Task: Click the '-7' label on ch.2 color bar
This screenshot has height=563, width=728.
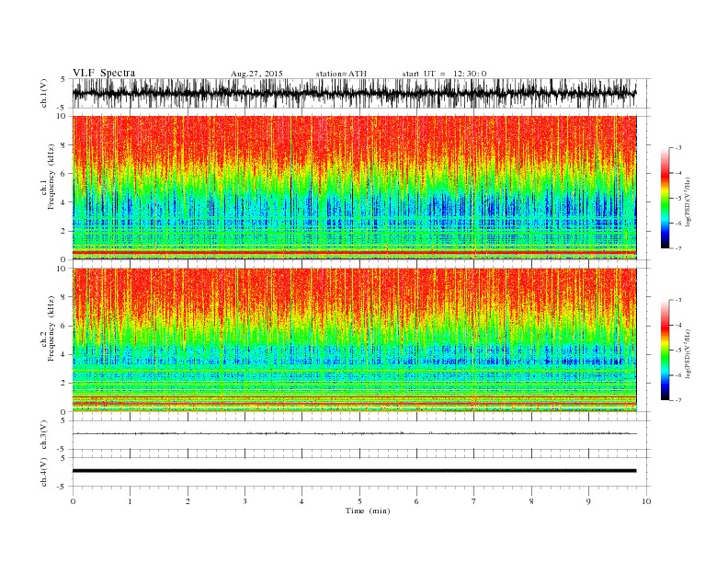Action: click(x=677, y=400)
